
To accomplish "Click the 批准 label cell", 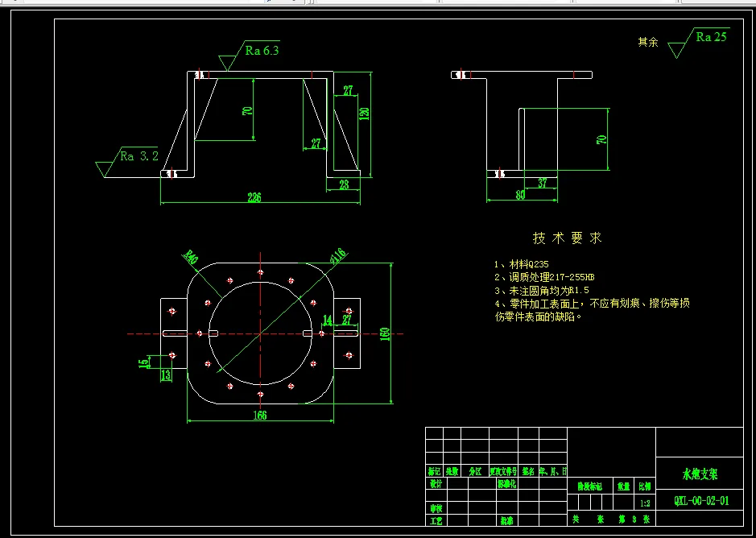I will coord(506,520).
